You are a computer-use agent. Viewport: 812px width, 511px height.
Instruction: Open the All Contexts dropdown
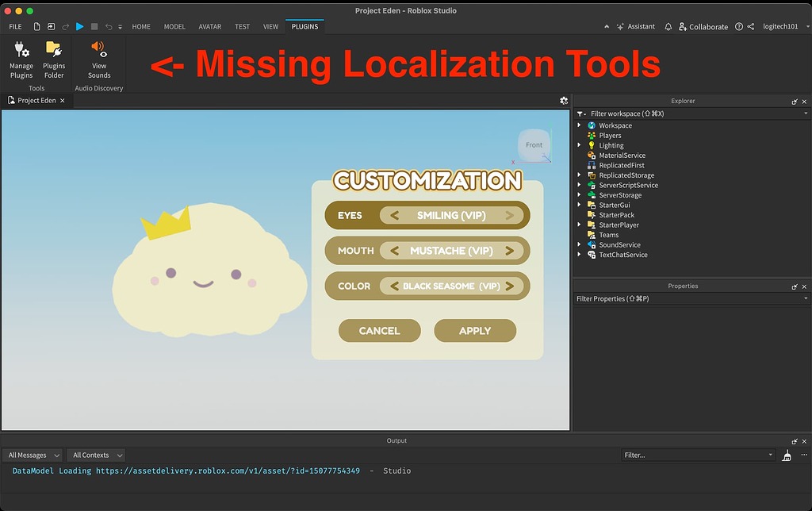click(x=96, y=455)
